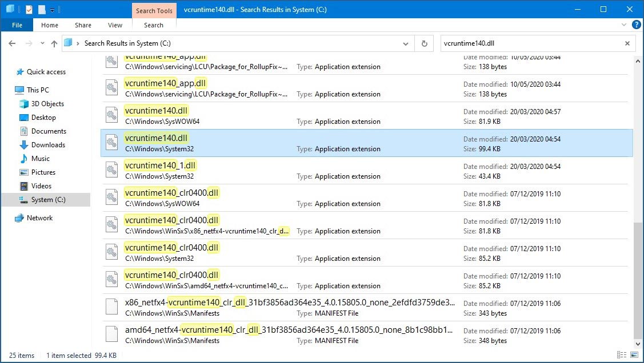Switch to the Home ribbon tab
This screenshot has width=644, height=363.
(x=50, y=25)
